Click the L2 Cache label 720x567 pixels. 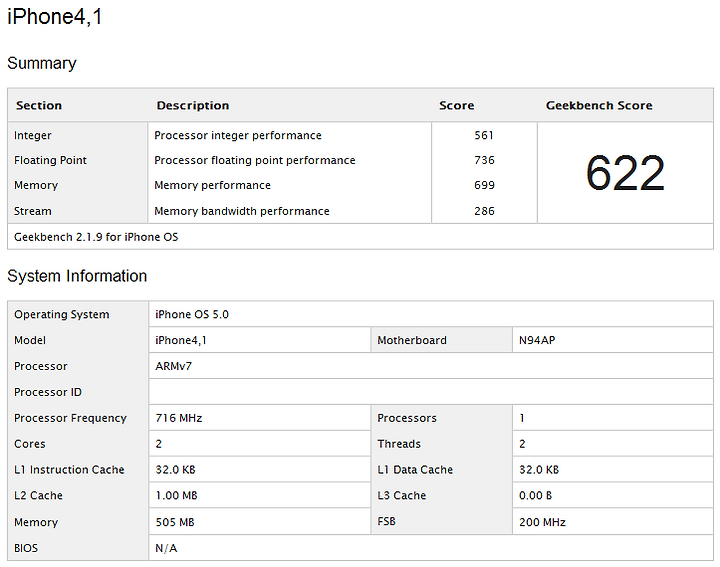[x=39, y=495]
